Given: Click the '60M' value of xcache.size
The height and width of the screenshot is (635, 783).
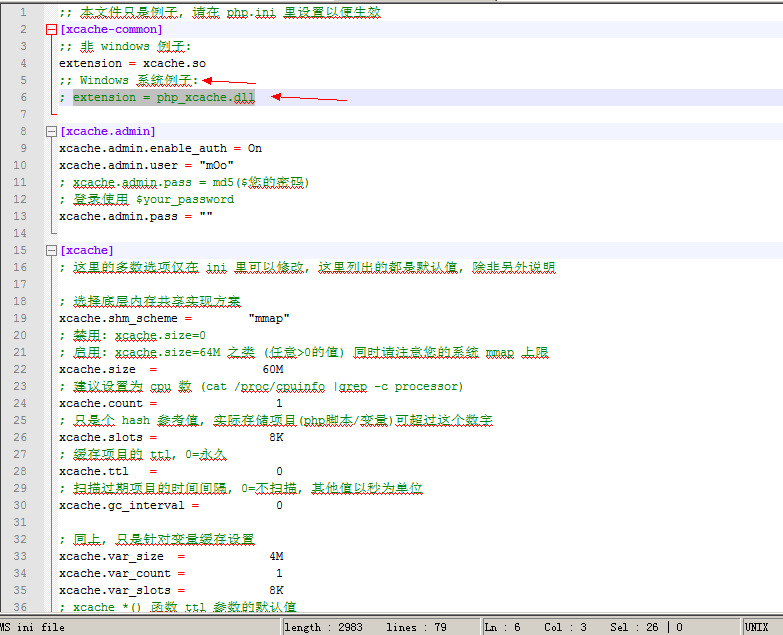Looking at the screenshot, I should (273, 369).
